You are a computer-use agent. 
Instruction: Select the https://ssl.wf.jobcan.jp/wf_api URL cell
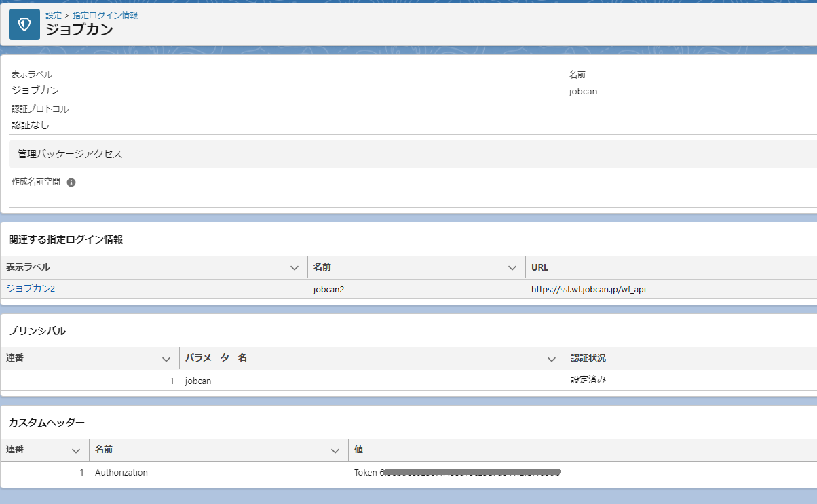point(671,290)
